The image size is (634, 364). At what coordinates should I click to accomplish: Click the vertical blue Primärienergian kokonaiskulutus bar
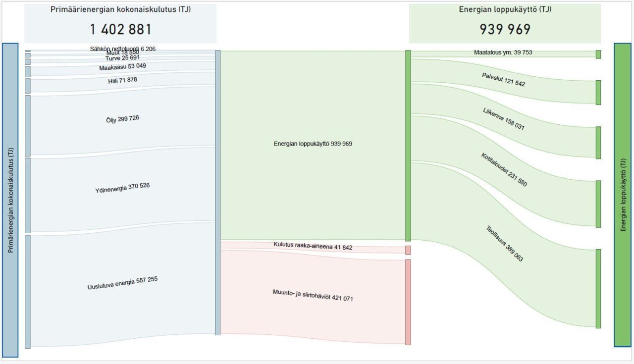pyautogui.click(x=10, y=200)
